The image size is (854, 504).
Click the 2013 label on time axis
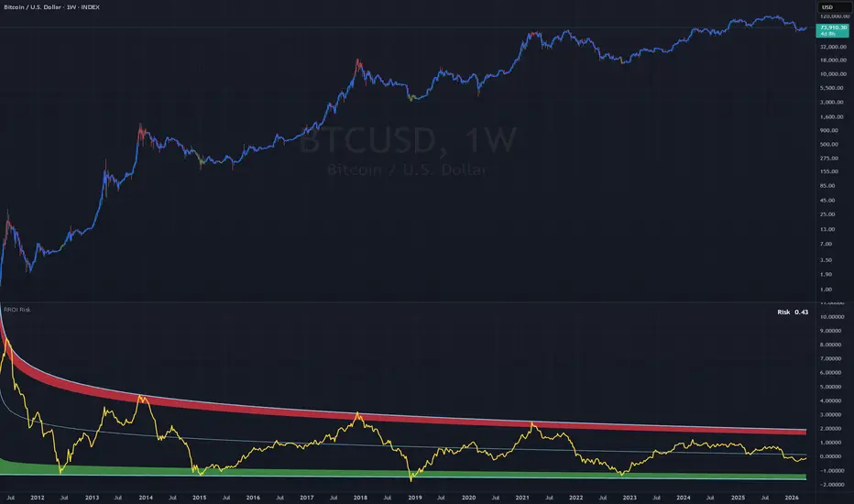[92, 498]
